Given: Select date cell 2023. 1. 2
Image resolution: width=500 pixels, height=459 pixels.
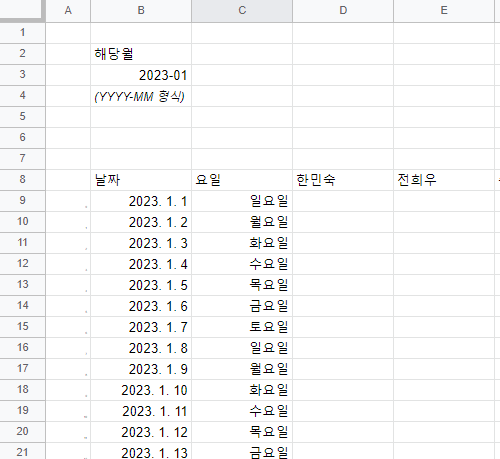Looking at the screenshot, I should click(141, 222).
